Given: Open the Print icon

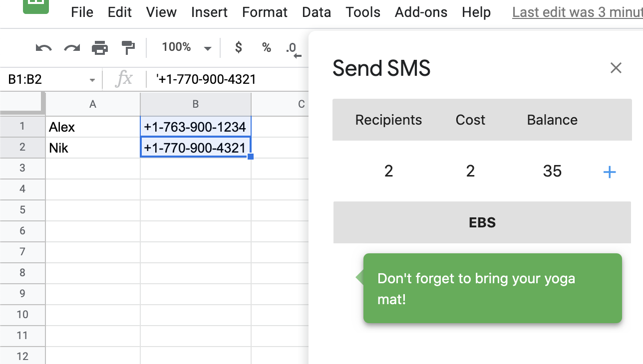Looking at the screenshot, I should [100, 47].
